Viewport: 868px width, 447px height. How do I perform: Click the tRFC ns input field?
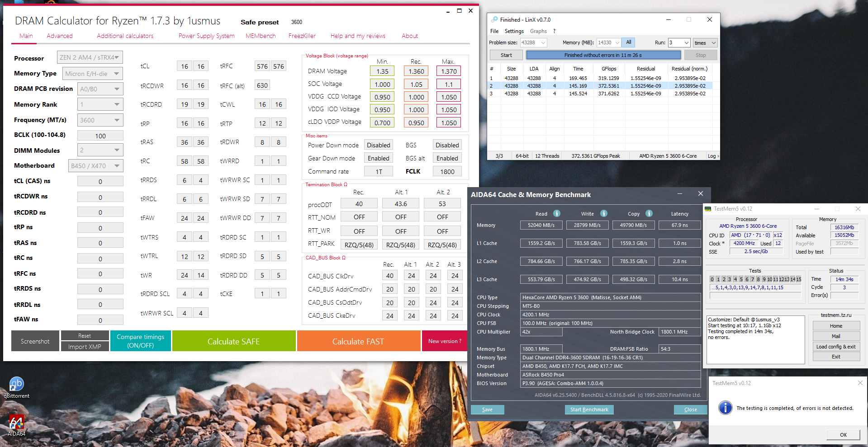click(x=100, y=273)
